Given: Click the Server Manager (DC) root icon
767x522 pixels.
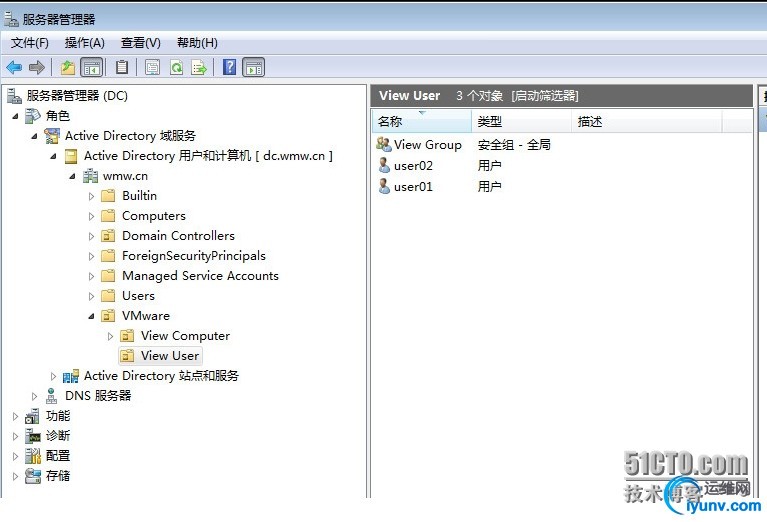Looking at the screenshot, I should (x=14, y=95).
